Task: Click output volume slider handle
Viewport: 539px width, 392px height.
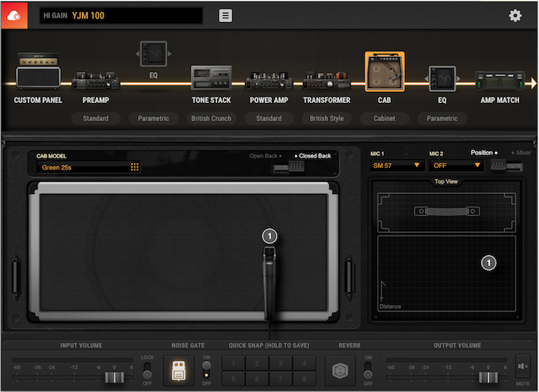Action: click(488, 378)
